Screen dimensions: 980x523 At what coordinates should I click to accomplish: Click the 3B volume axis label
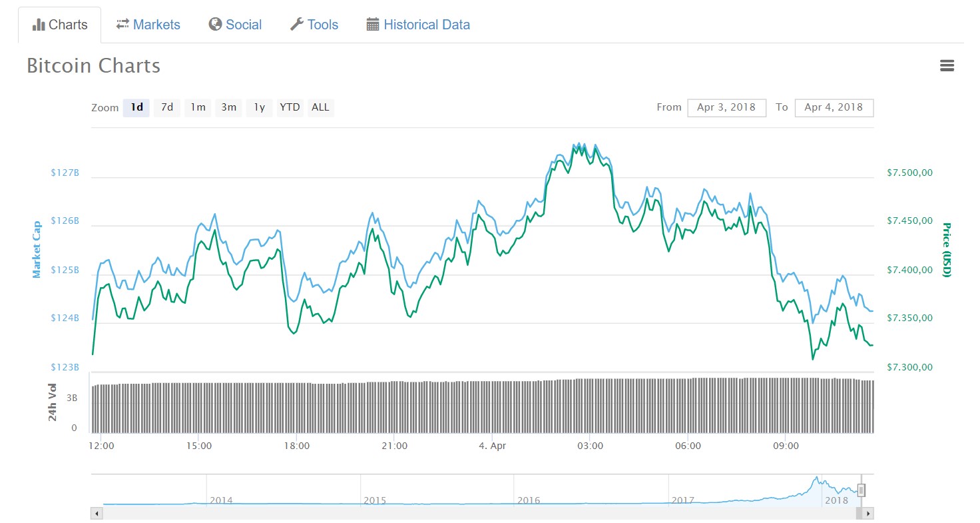coord(71,397)
